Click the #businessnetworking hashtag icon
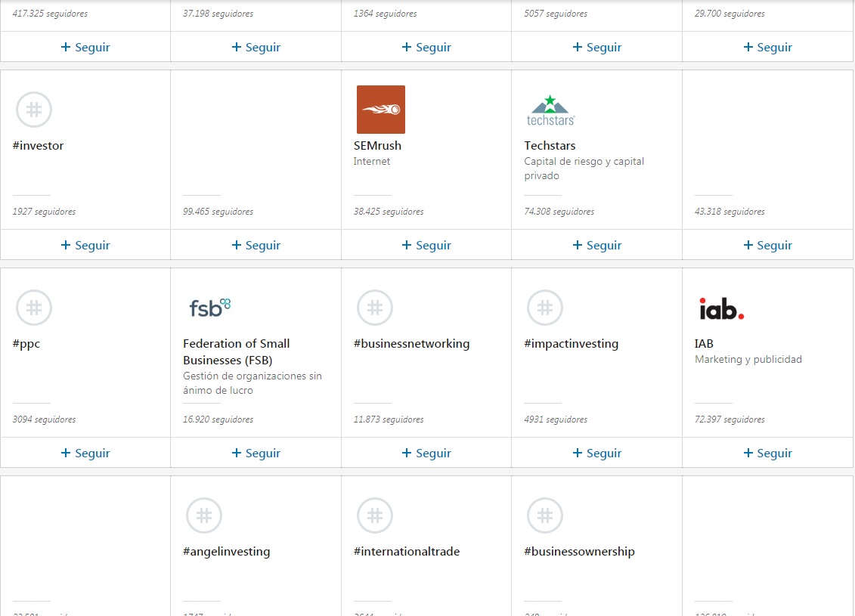 375,308
